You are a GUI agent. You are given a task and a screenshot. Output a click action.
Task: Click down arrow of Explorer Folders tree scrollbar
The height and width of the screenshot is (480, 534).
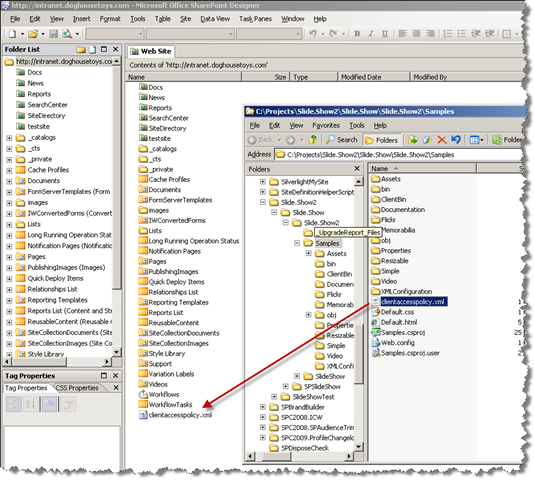point(358,446)
